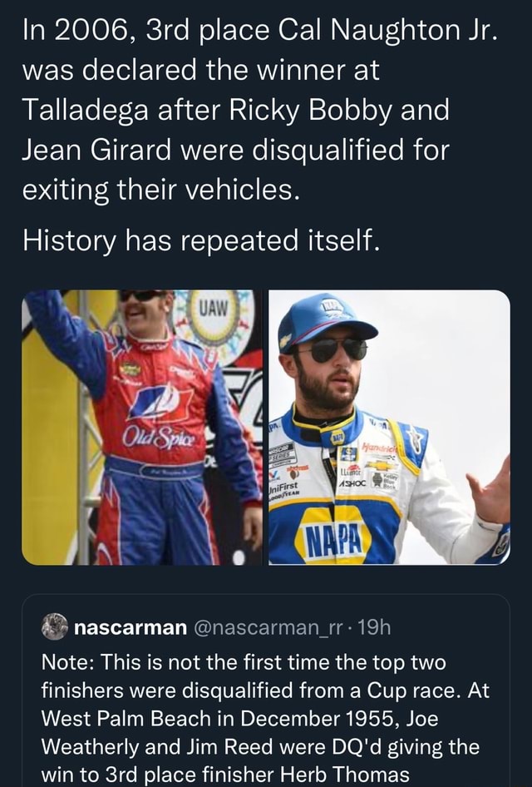Click the 'History has repeated itself.' text
532x787 pixels.
(200, 240)
